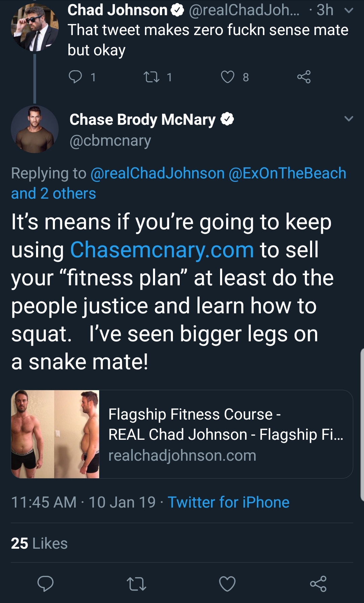The height and width of the screenshot is (603, 364).
Task: Open the @realChadJohnson mention
Action: pyautogui.click(x=157, y=173)
